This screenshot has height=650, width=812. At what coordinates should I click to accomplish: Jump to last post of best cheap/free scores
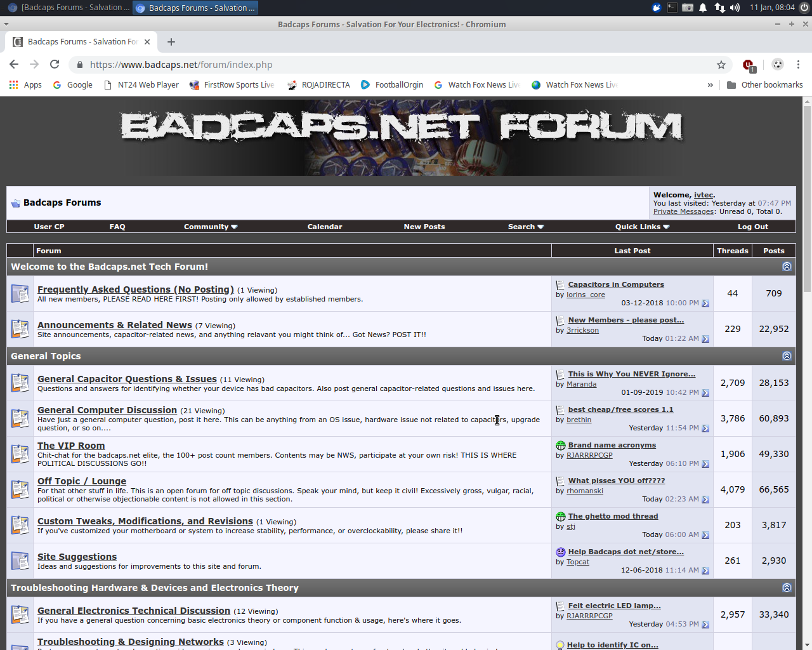coord(705,428)
